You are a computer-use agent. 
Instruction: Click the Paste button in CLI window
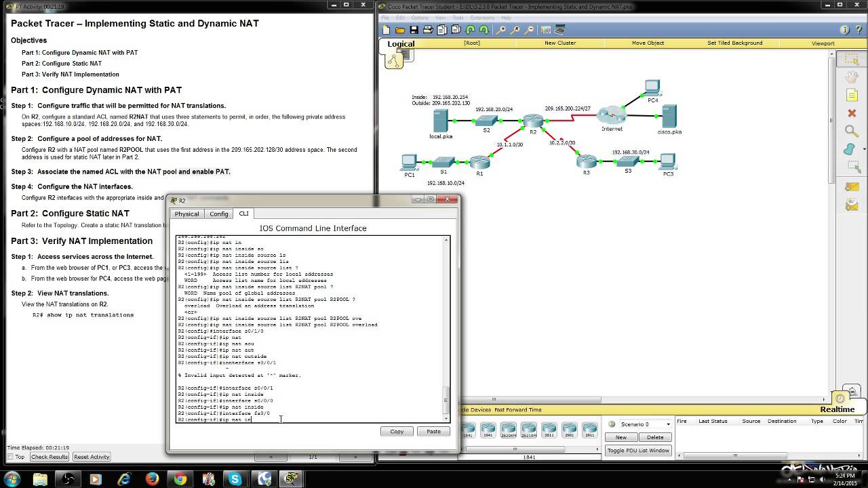click(x=433, y=431)
